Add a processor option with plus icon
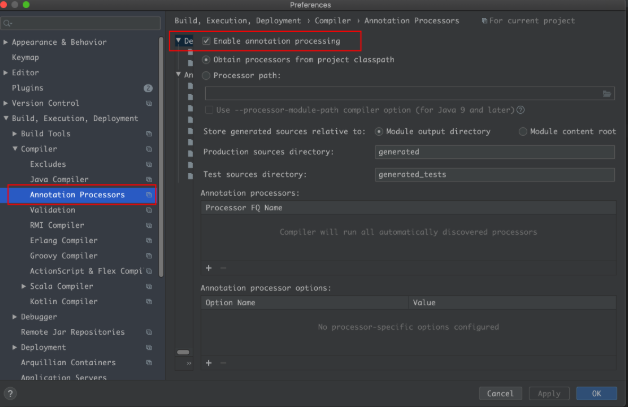The image size is (628, 408). [x=208, y=363]
